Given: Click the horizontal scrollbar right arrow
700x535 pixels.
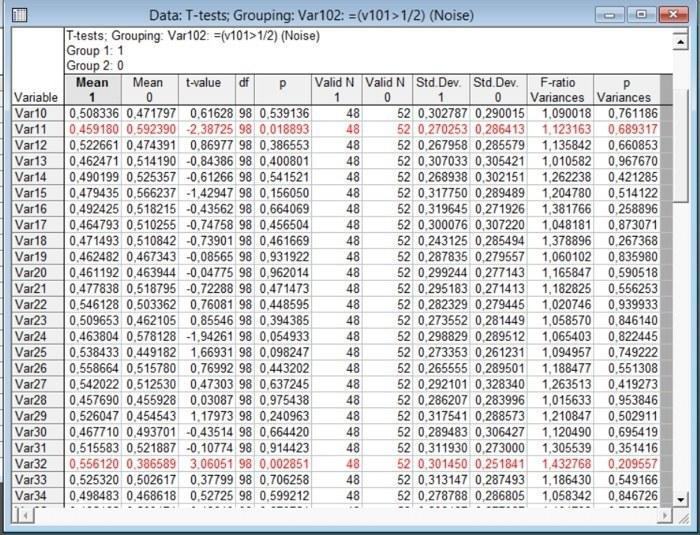Looking at the screenshot, I should coord(665,516).
